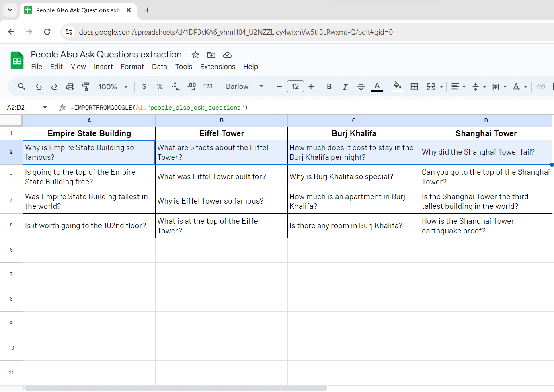Open the Data menu
Screen dimensions: 554x392
pyautogui.click(x=159, y=67)
